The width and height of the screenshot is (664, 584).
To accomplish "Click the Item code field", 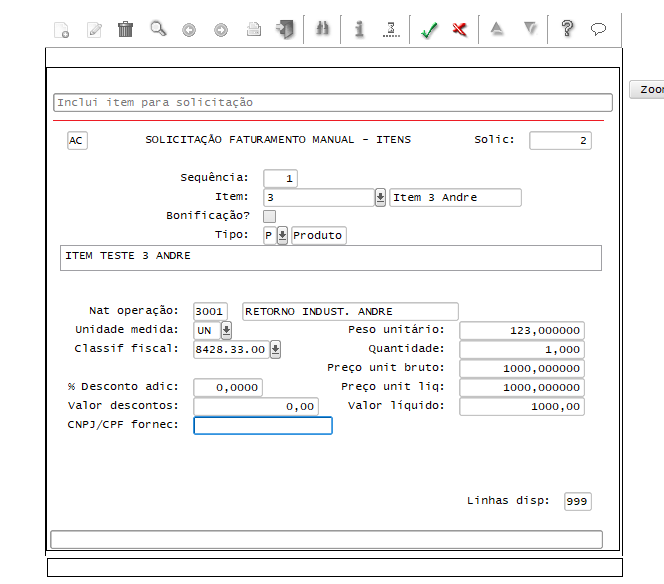I will coord(318,197).
